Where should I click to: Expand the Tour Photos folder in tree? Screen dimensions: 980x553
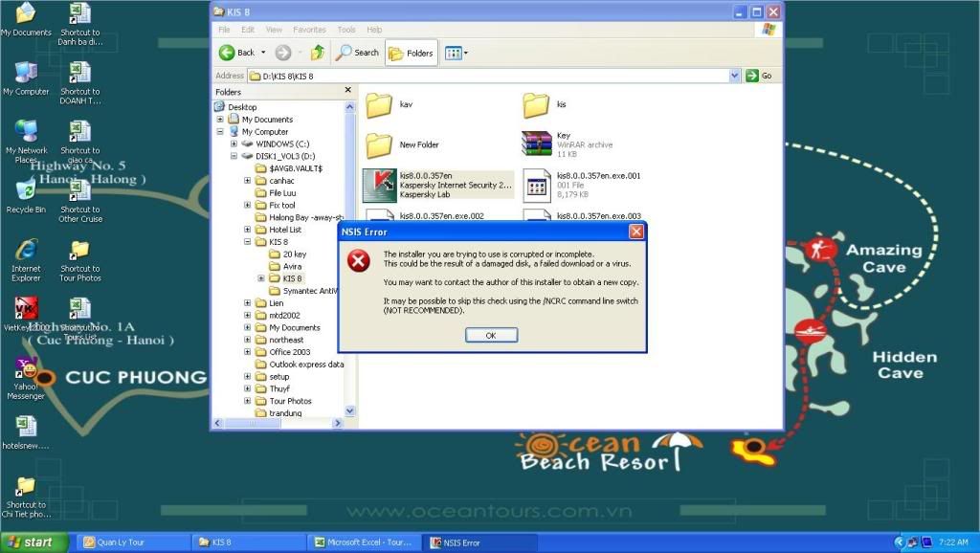(248, 401)
